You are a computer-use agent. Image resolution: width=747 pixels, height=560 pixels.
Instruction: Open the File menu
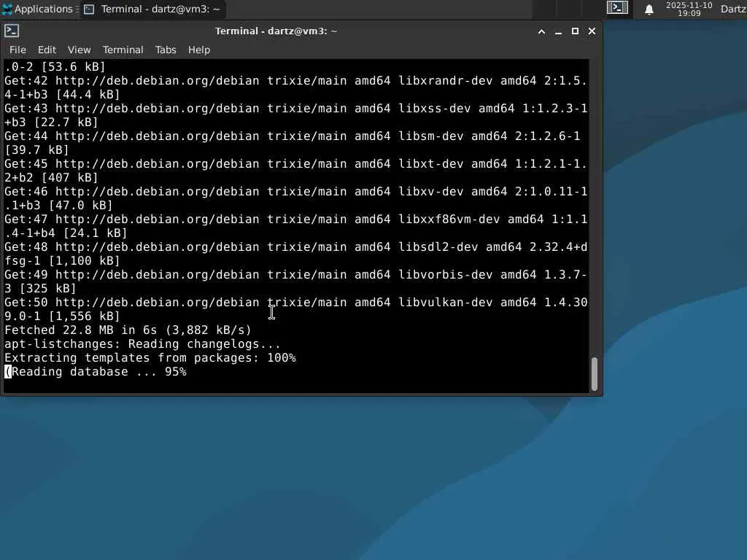tap(18, 50)
